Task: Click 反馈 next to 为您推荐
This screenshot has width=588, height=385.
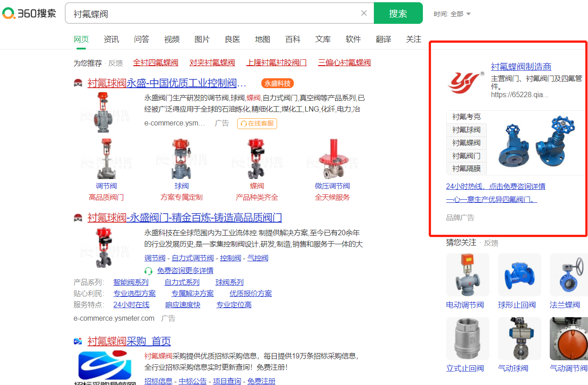Action: pos(116,63)
